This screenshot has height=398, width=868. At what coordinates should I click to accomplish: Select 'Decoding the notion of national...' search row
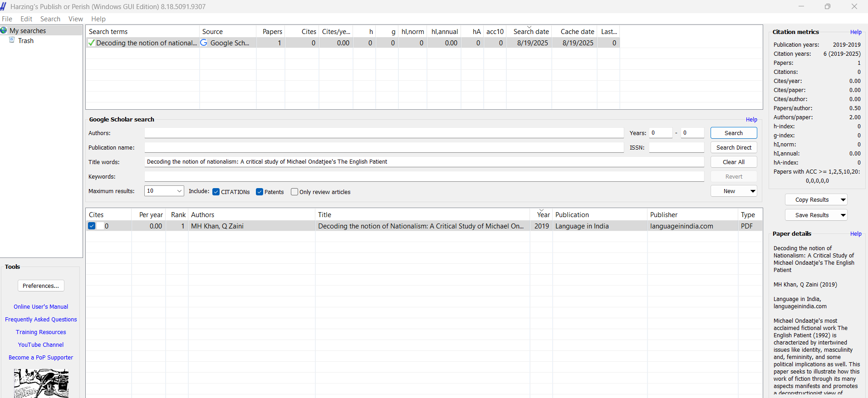353,43
